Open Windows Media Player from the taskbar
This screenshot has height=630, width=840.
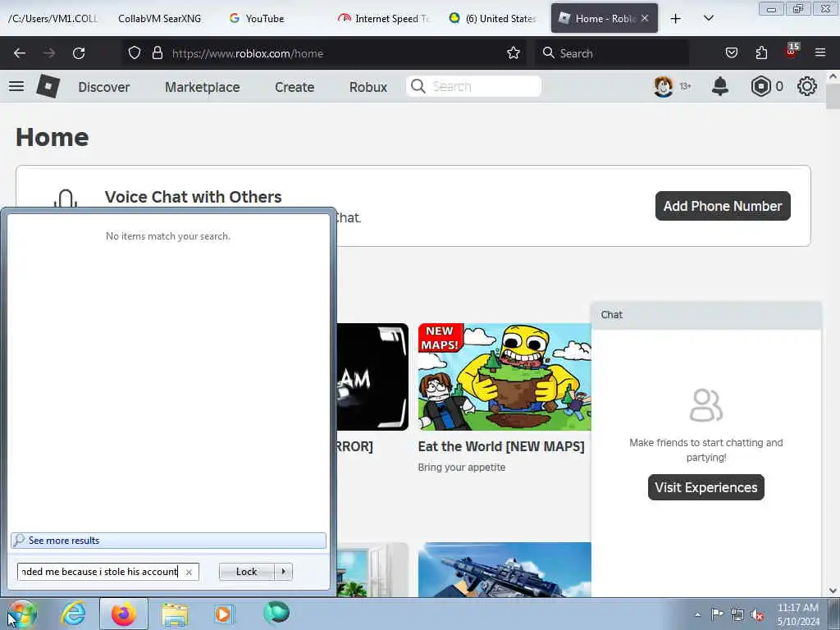click(223, 614)
